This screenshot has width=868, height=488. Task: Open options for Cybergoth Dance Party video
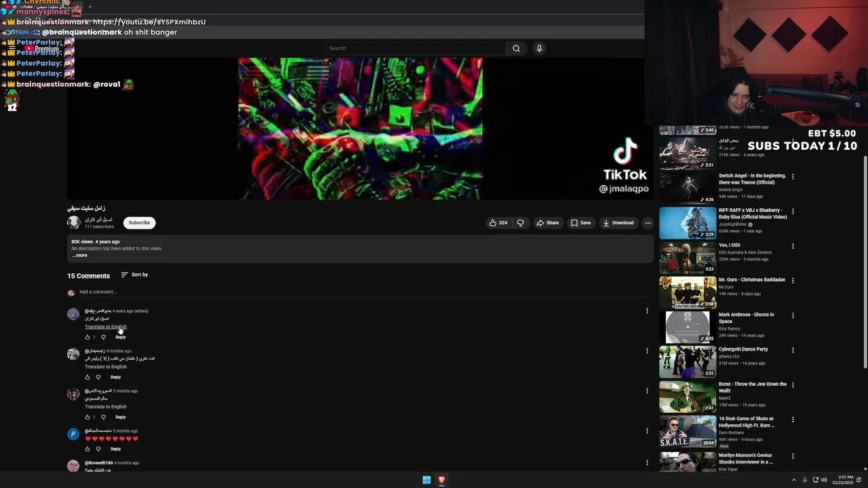click(793, 350)
